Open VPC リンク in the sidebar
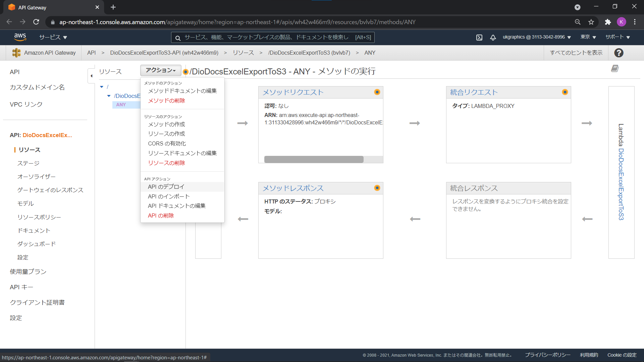Image resolution: width=644 pixels, height=362 pixels. (26, 104)
